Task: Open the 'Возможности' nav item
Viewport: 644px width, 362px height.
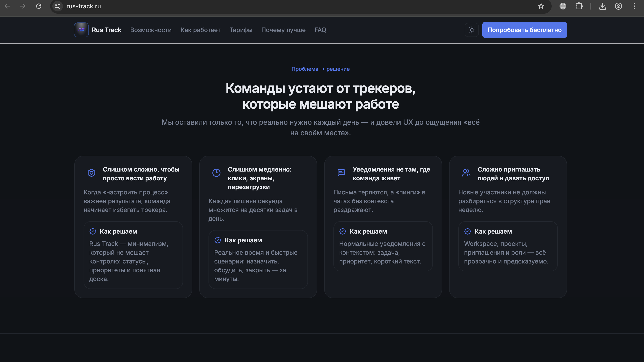Action: pos(151,30)
